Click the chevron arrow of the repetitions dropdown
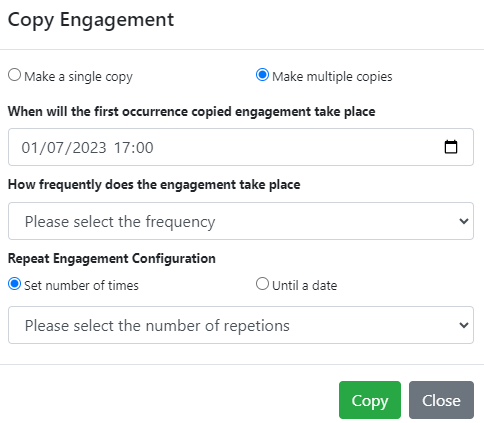This screenshot has width=484, height=423. pos(464,325)
